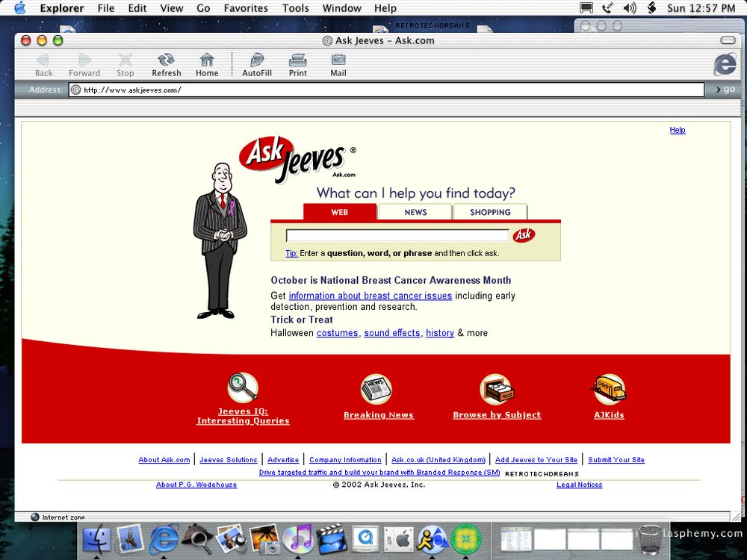Click the AutoFill toolbar icon
The width and height of the screenshot is (747, 560).
tap(257, 60)
